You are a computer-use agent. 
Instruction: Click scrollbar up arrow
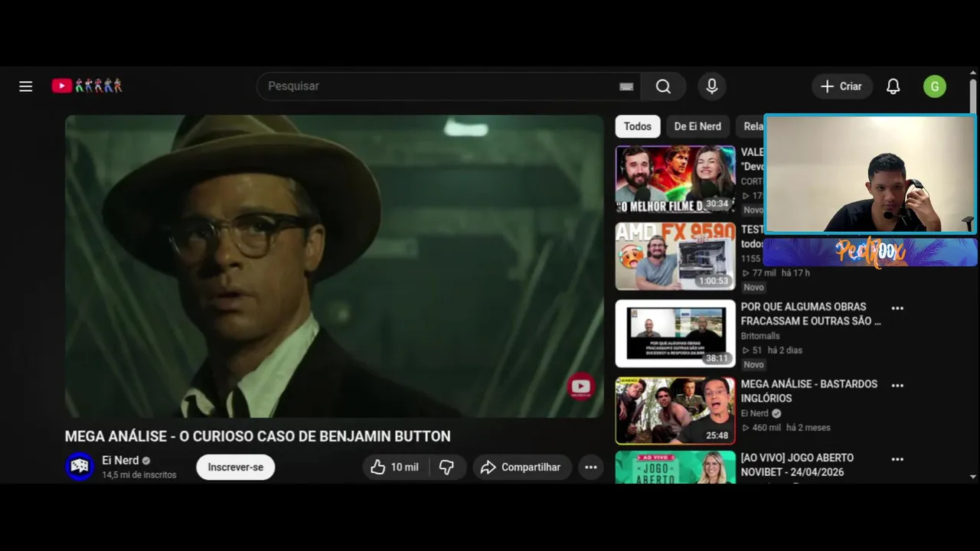point(973,72)
